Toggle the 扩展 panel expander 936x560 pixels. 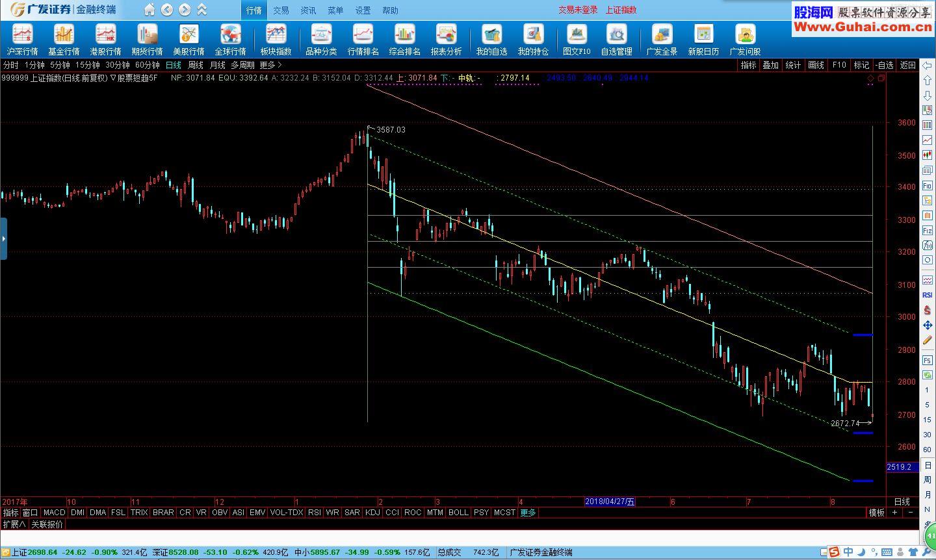[x=14, y=524]
